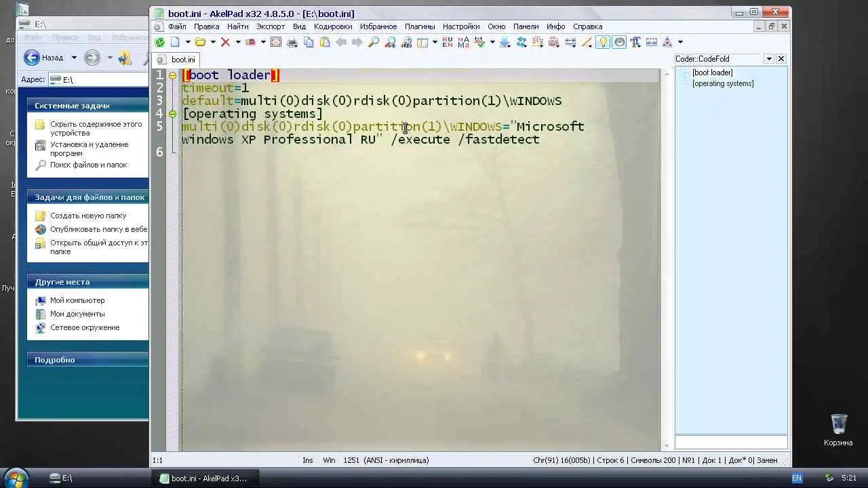This screenshot has width=868, height=488.
Task: Open the Кодировки menu
Action: 333,26
